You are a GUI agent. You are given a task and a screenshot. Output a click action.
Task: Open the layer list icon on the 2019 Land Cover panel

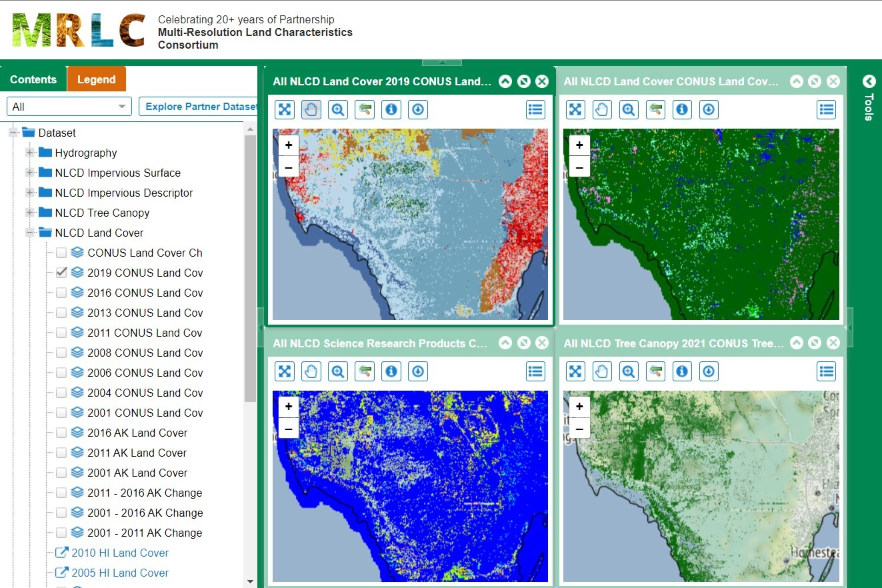pyautogui.click(x=535, y=109)
